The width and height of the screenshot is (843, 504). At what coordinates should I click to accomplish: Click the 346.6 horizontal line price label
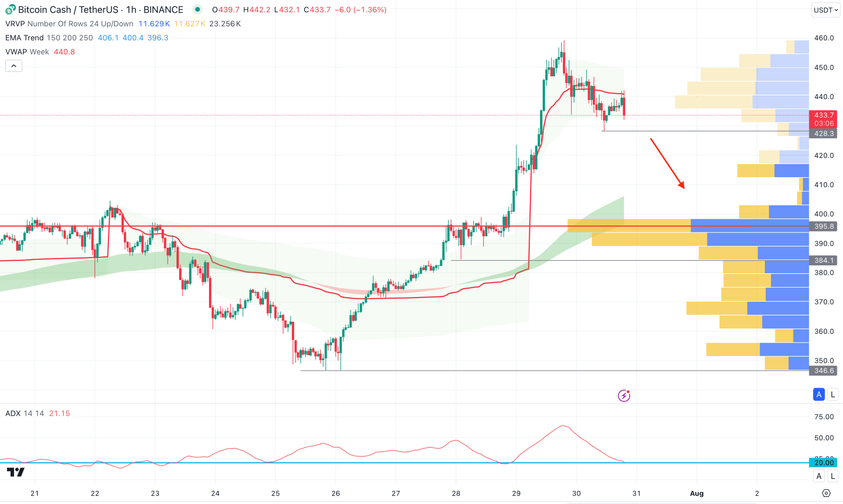[823, 371]
